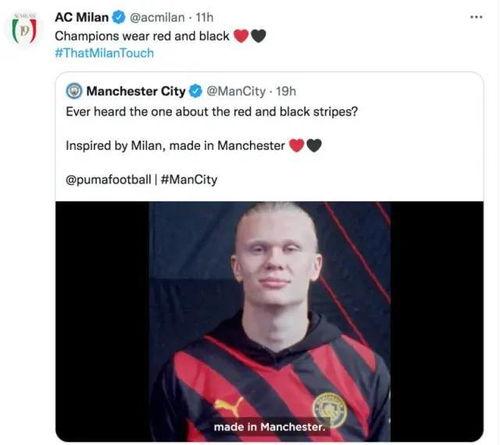Play the quoted tweet video

(x=269, y=321)
